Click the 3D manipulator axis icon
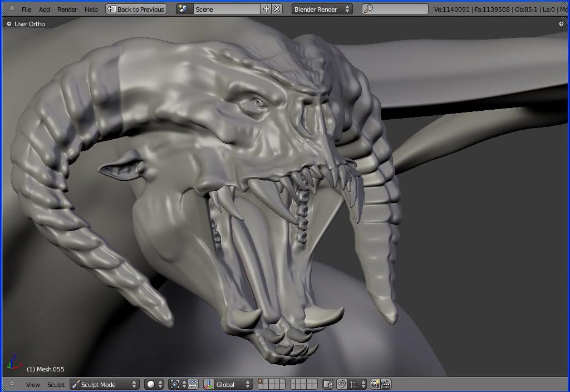The image size is (570, 392). click(x=209, y=384)
